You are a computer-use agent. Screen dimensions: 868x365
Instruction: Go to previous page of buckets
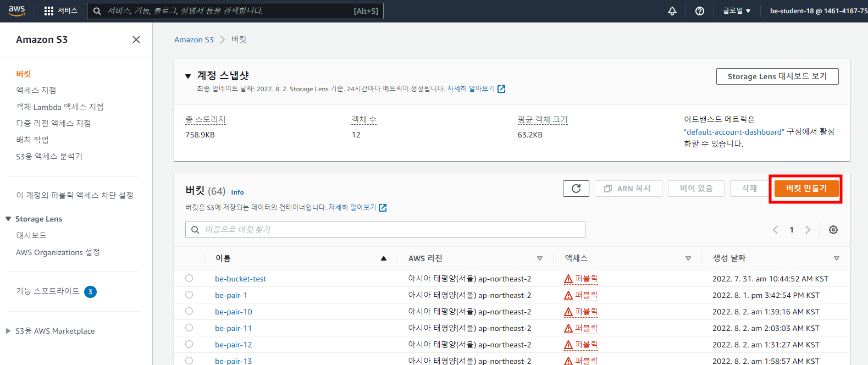click(x=775, y=230)
